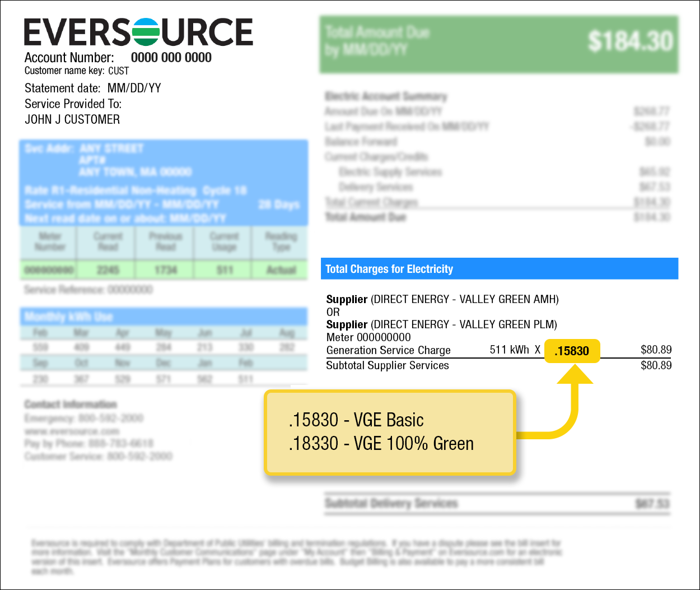The image size is (700, 590).
Task: Click the $184.30 total amount due
Action: (x=631, y=41)
